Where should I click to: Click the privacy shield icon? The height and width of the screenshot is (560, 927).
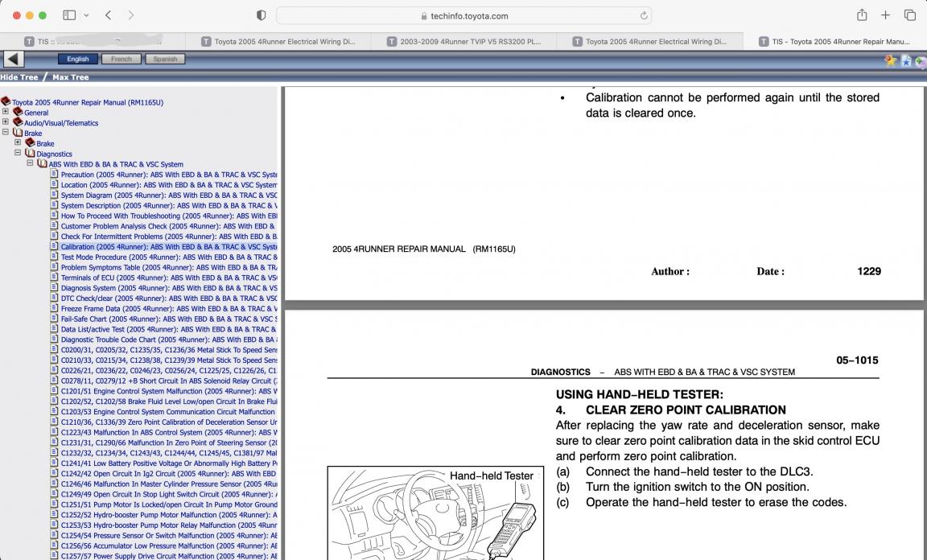click(262, 15)
